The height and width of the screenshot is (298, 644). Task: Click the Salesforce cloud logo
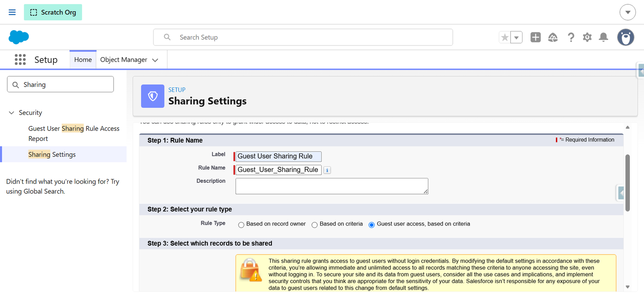(x=19, y=37)
